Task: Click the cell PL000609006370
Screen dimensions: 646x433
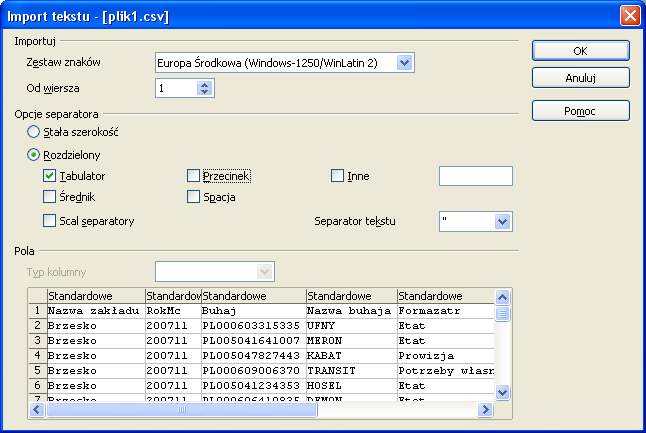Action: 253,370
